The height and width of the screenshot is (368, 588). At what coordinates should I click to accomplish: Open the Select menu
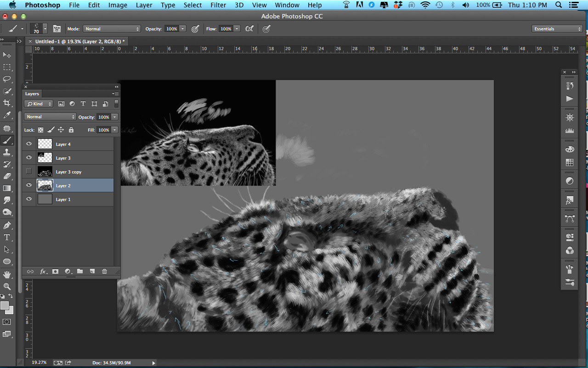coord(192,5)
